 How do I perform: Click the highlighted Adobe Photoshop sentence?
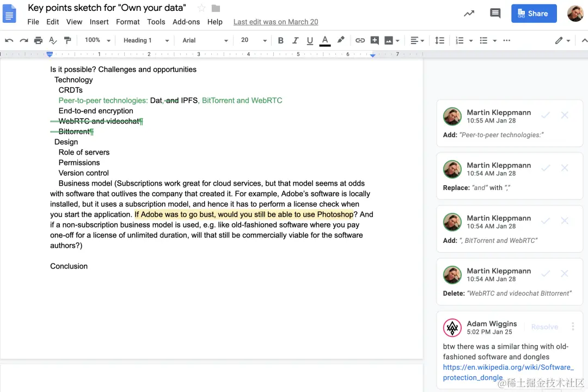(244, 215)
